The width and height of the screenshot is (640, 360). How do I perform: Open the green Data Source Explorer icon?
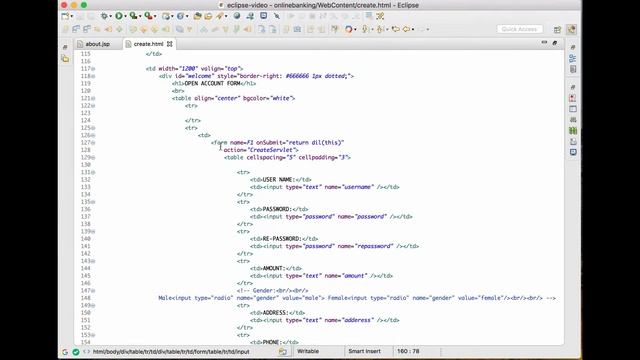(x=573, y=131)
